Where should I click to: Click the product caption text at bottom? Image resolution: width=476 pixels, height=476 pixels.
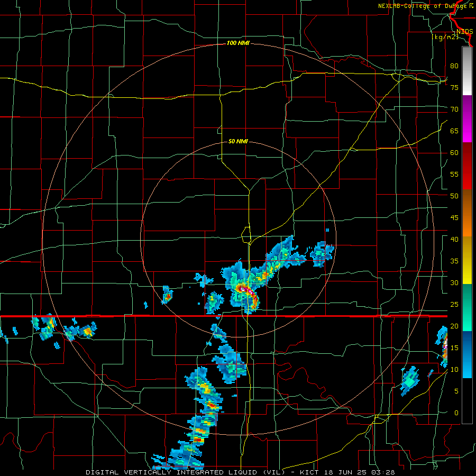(241, 472)
